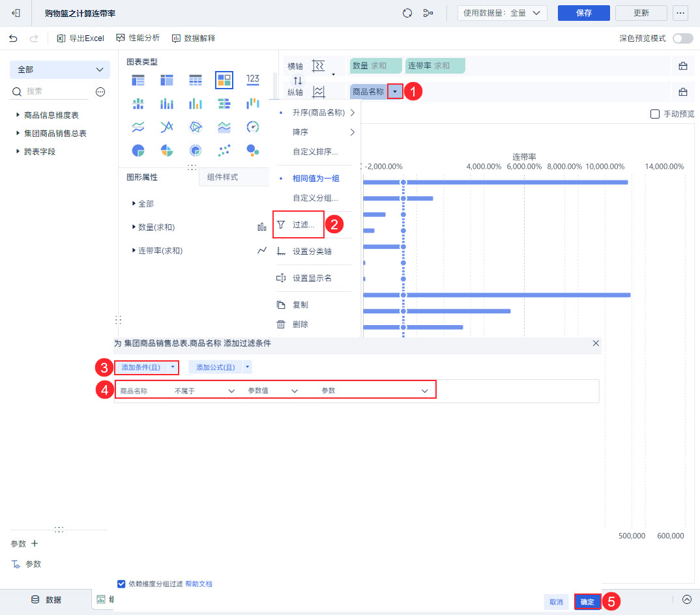This screenshot has height=615, width=700.
Task: Select the pie chart icon
Action: tap(138, 150)
